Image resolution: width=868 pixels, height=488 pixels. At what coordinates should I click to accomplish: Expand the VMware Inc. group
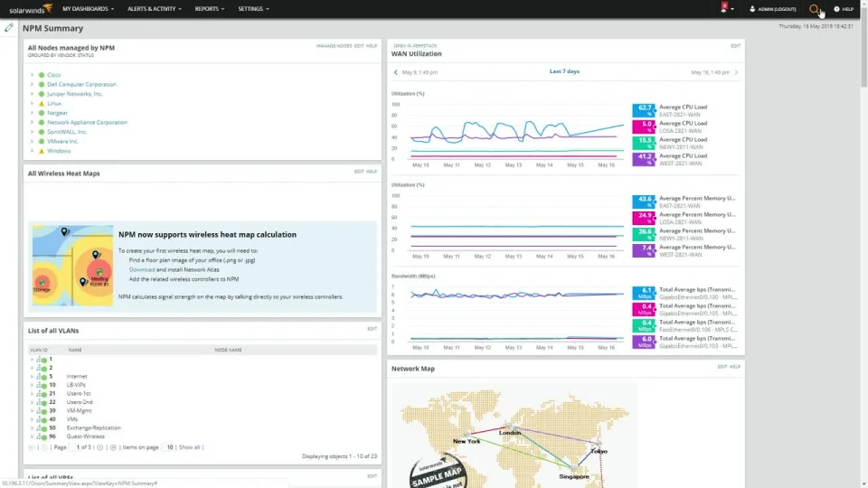[x=33, y=141]
